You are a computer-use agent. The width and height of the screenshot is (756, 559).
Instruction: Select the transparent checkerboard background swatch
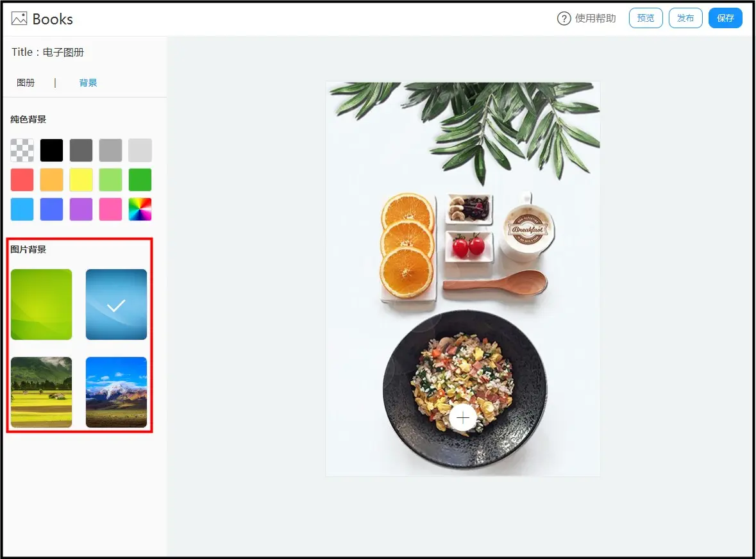coord(22,151)
